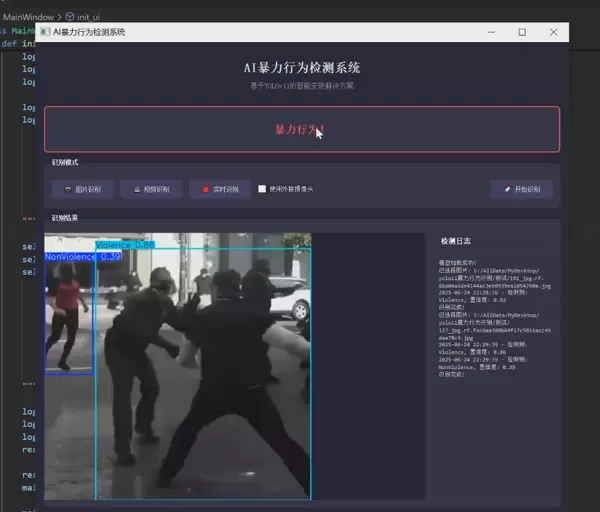Maximize the AI暴力行为检测系统 window
600x512 pixels.
point(521,33)
